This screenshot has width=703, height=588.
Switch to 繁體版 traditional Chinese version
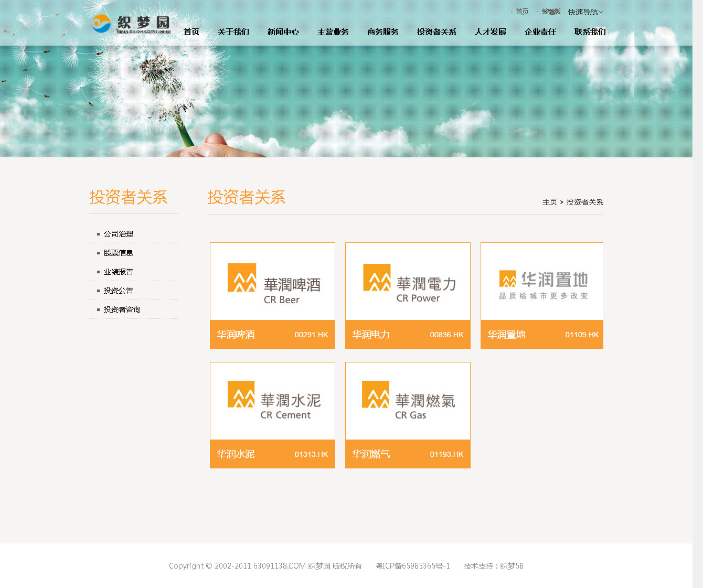pyautogui.click(x=551, y=12)
